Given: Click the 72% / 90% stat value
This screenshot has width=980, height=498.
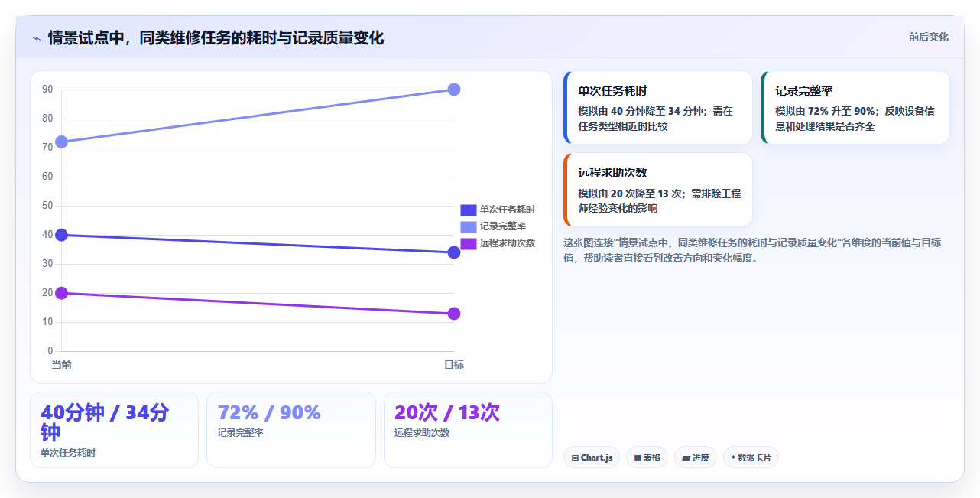Looking at the screenshot, I should tap(269, 413).
